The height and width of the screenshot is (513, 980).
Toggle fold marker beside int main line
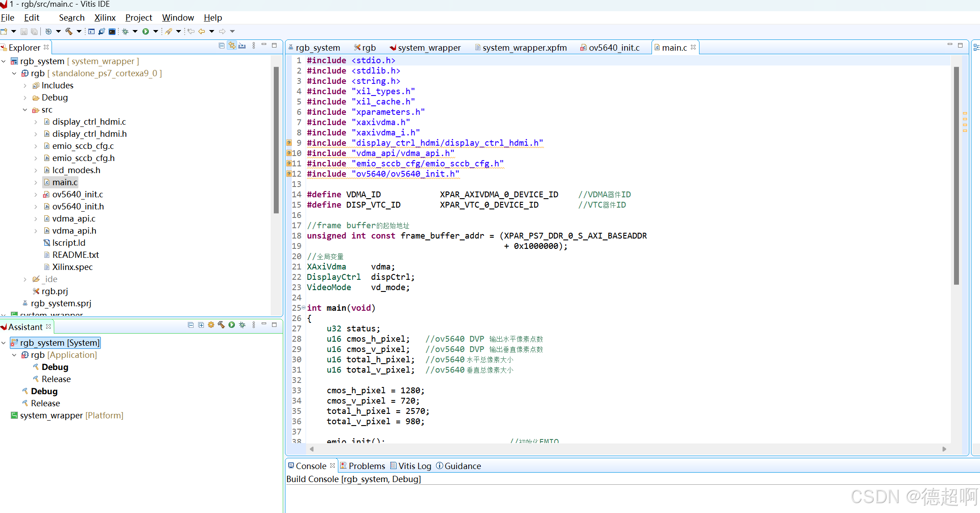pyautogui.click(x=303, y=308)
